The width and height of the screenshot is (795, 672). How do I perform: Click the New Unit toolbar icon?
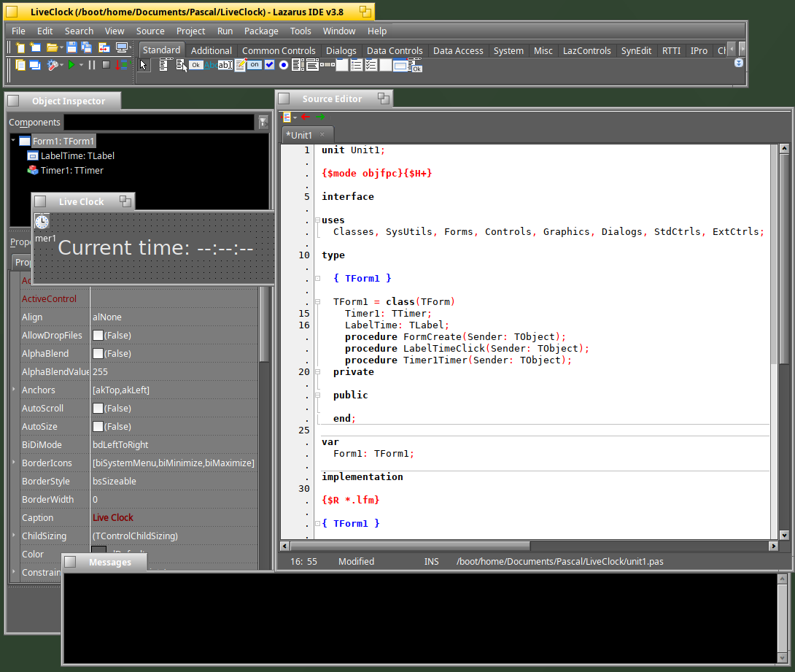pos(20,48)
